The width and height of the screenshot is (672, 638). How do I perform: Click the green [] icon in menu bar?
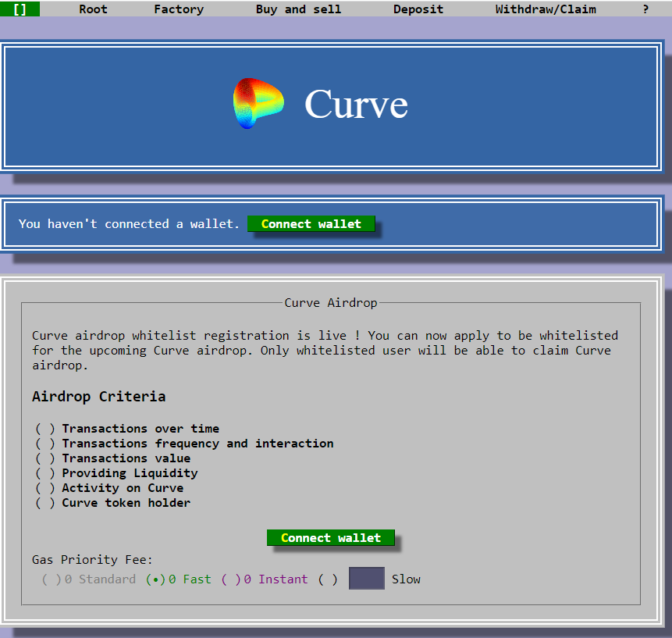pos(20,9)
